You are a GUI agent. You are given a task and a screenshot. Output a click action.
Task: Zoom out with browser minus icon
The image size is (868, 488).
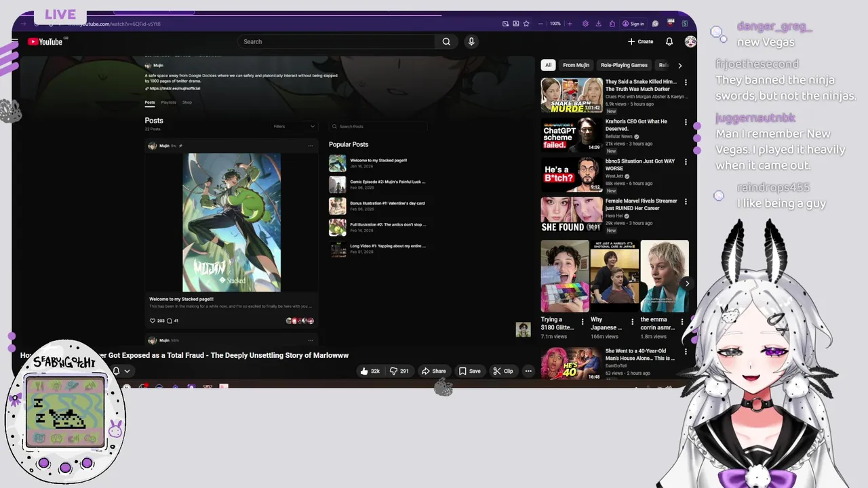pos(540,24)
